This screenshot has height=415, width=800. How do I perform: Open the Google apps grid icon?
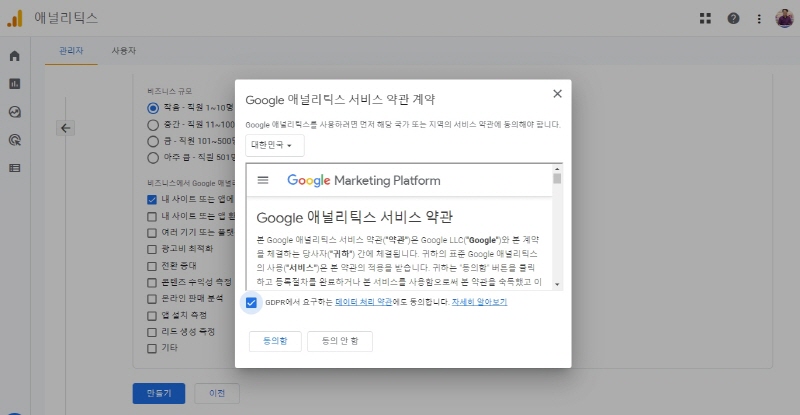[705, 18]
